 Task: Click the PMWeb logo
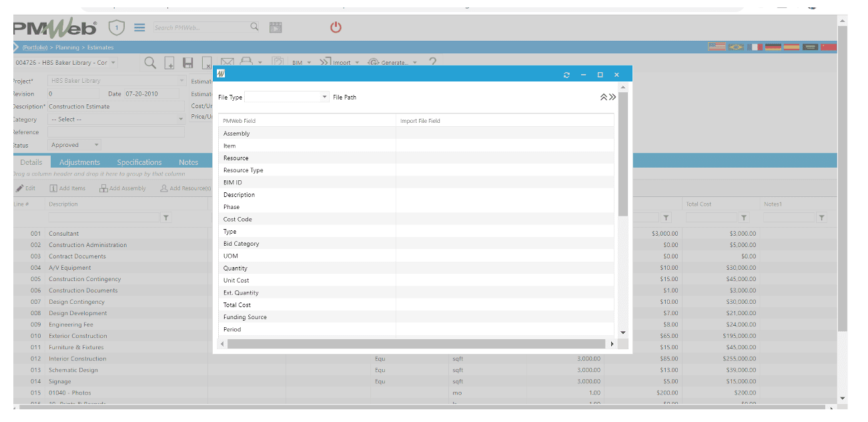[x=55, y=28]
